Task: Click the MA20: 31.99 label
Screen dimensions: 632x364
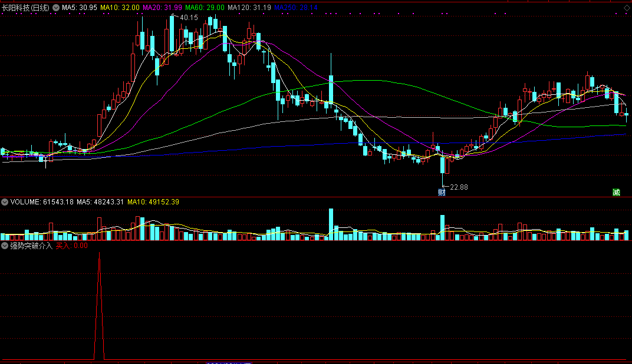Action: pos(163,8)
